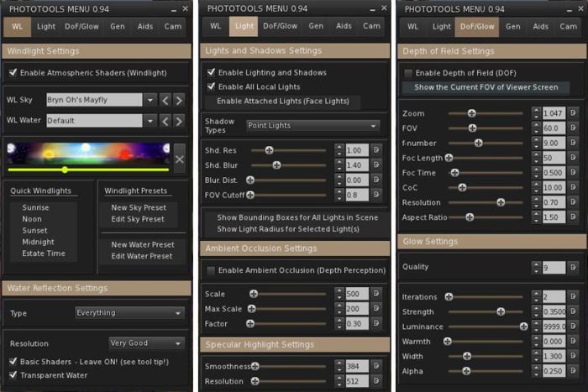588x392 pixels.
Task: Open the Water Reflection Type dropdown
Action: pyautogui.click(x=177, y=313)
